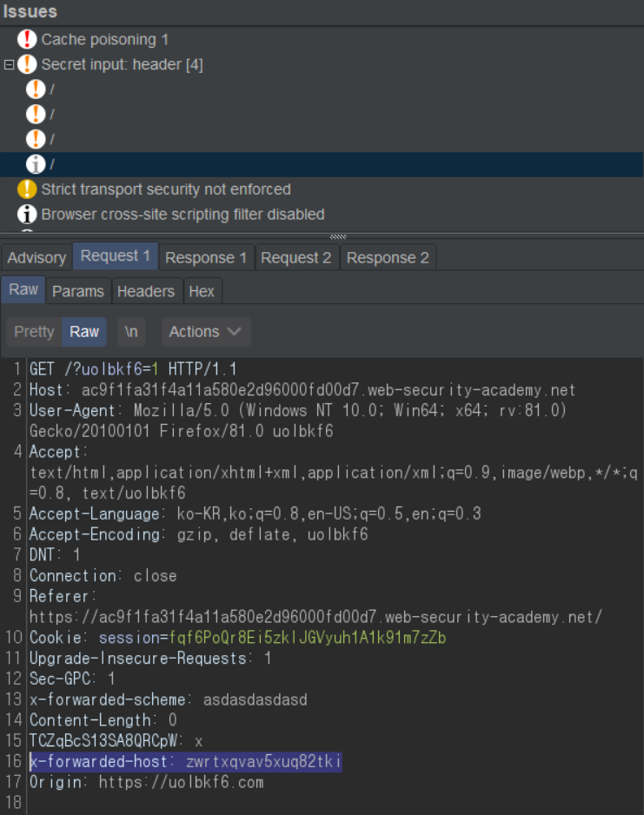Image resolution: width=644 pixels, height=815 pixels.
Task: Switch to Pretty view mode
Action: pyautogui.click(x=34, y=332)
